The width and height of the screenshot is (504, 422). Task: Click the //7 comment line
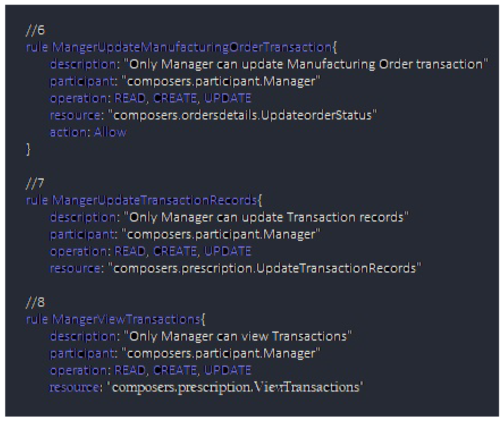[x=35, y=183]
